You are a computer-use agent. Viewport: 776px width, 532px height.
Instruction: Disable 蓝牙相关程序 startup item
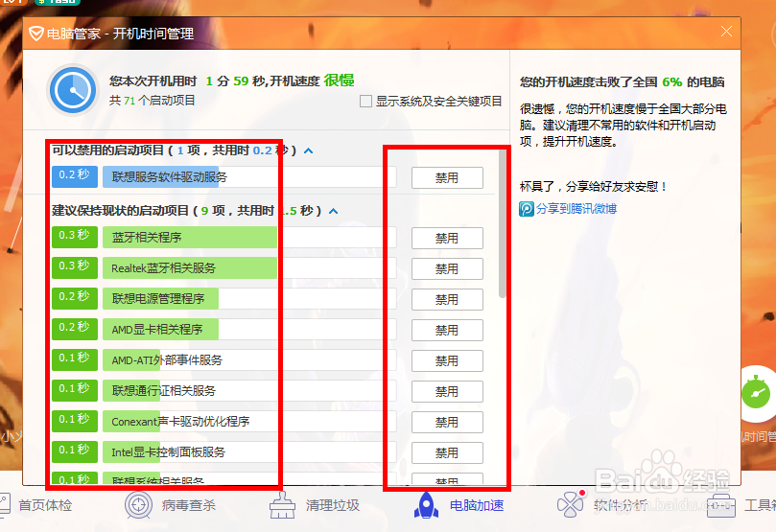(x=447, y=239)
